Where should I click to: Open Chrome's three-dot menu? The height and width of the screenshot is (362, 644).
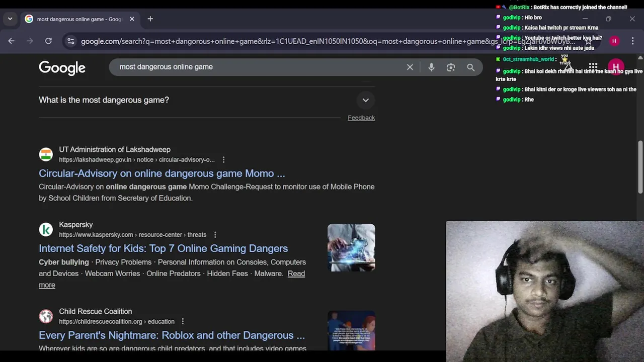coord(632,41)
